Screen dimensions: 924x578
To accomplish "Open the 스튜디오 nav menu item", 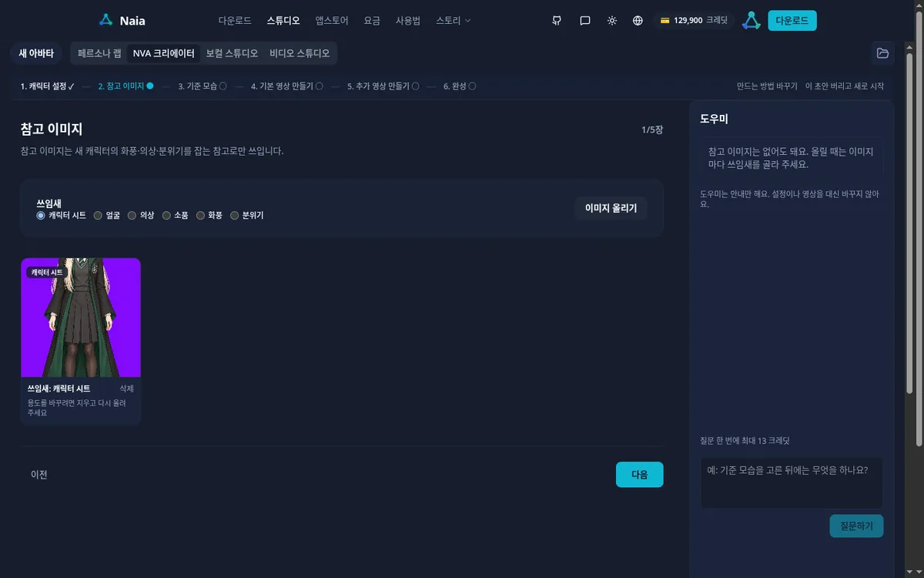I will tap(283, 21).
